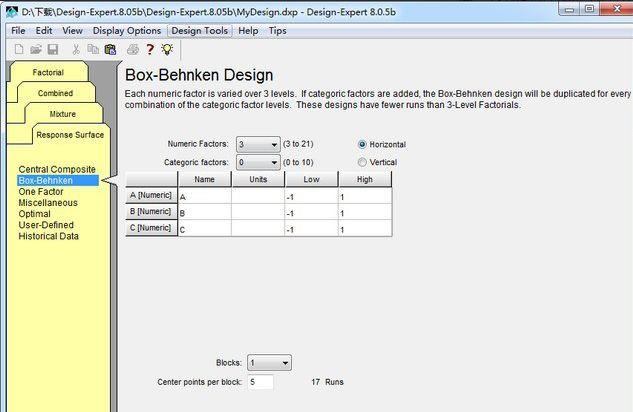Open the Help menu
Image resolution: width=633 pixels, height=412 pixels.
click(248, 31)
